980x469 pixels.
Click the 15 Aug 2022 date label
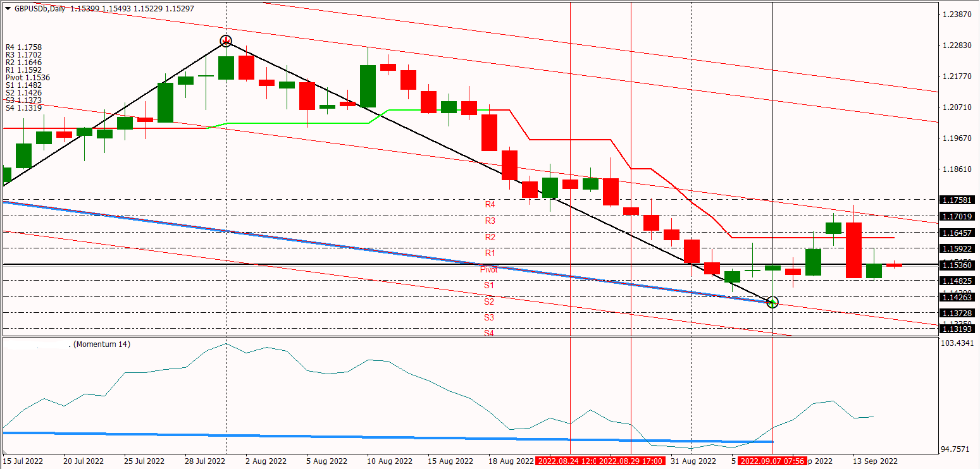tap(450, 461)
